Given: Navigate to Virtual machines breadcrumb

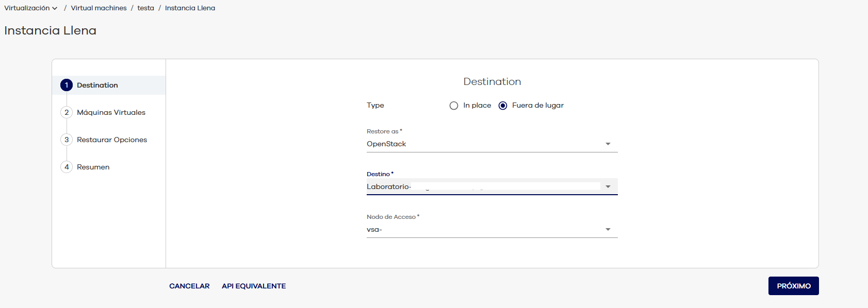Looking at the screenshot, I should coord(99,8).
